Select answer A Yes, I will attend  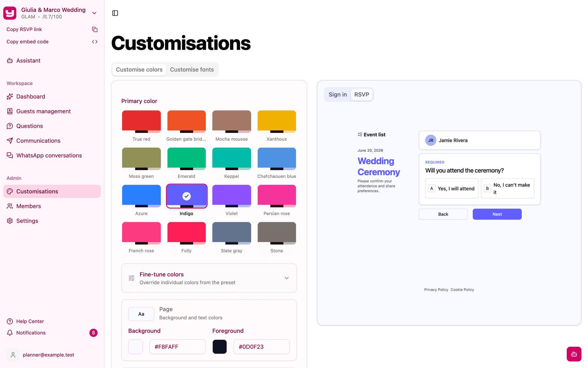pos(452,188)
